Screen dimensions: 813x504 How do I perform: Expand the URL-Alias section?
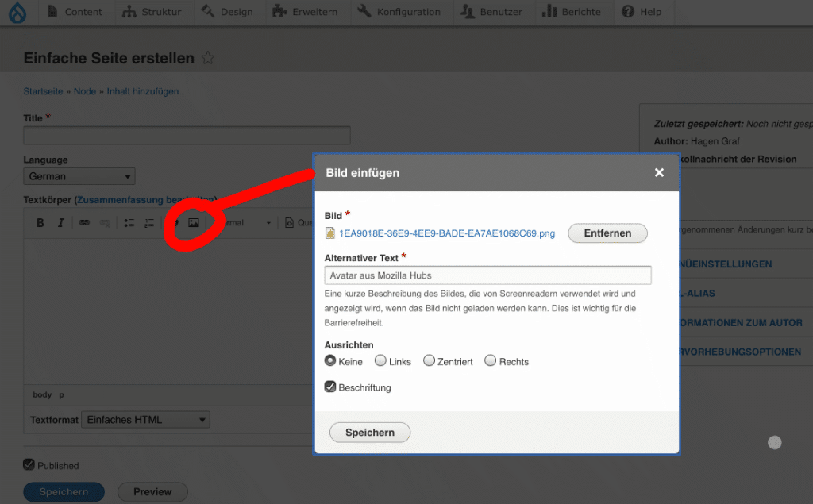[x=698, y=294]
